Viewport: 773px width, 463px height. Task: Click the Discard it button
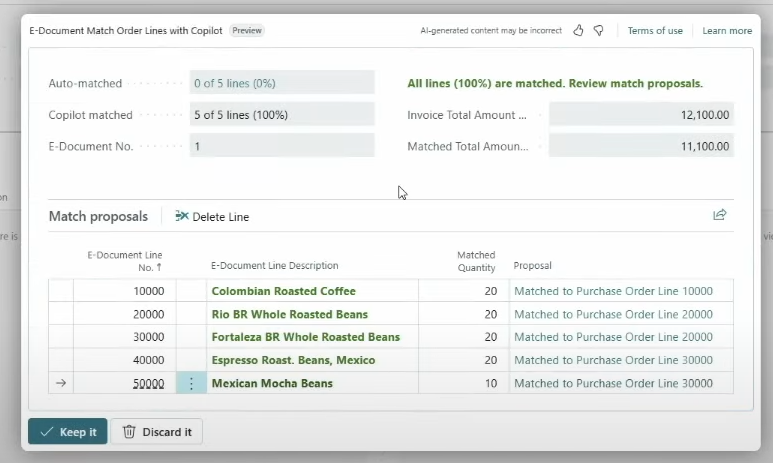pos(157,431)
